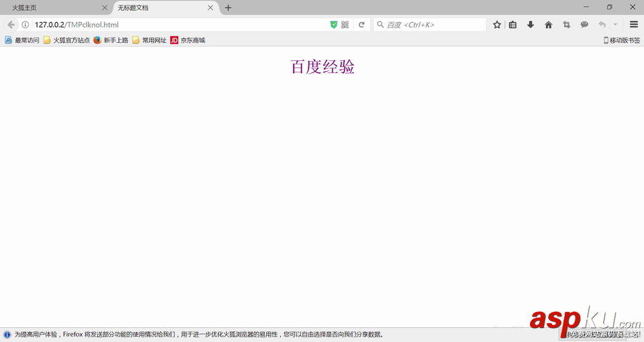This screenshot has height=342, width=644.
Task: Open 新手上路 bookmark
Action: (x=111, y=40)
